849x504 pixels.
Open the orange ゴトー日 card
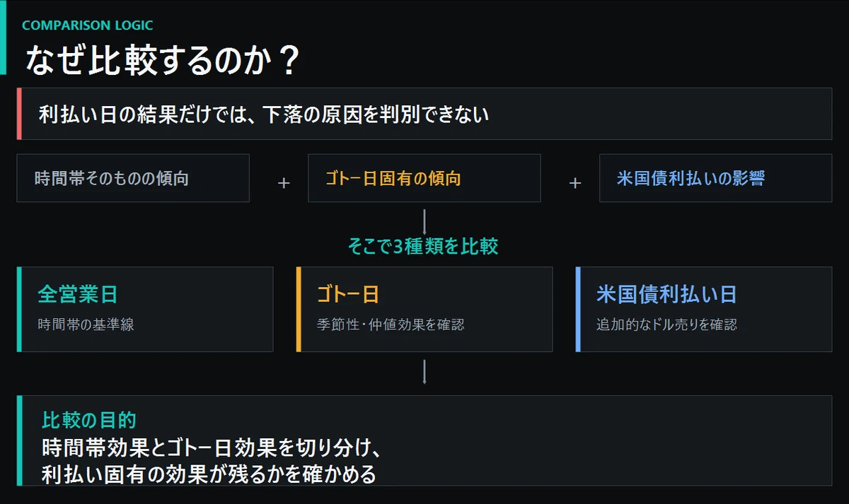[x=424, y=309]
